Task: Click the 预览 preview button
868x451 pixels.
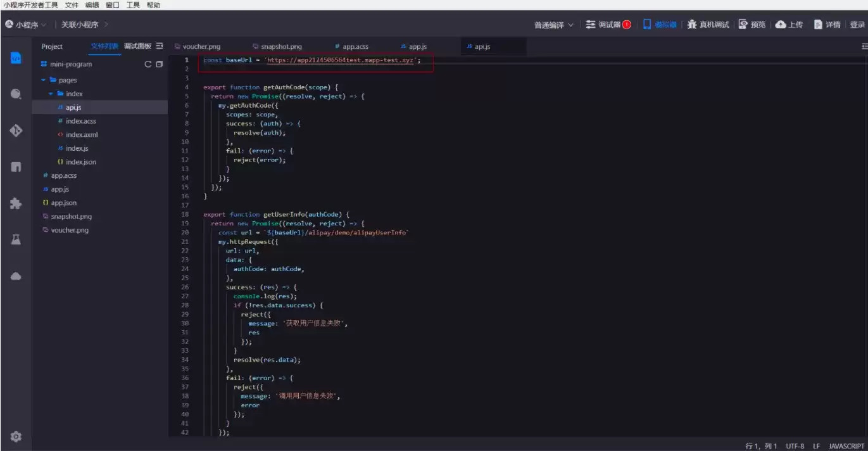Action: coord(752,25)
